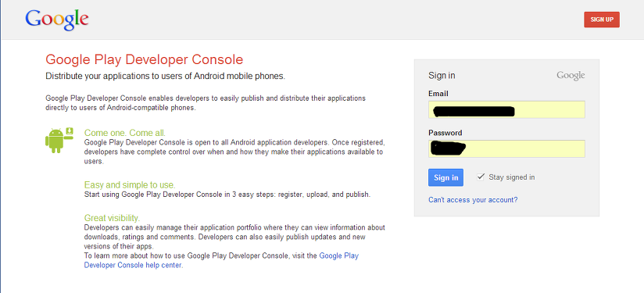
Task: Click the Come one. Come all. heading
Action: 125,133
